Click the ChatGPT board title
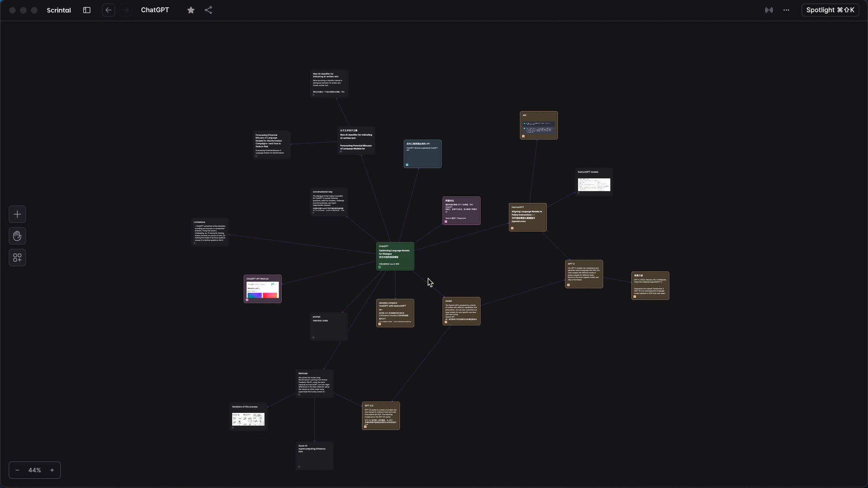The width and height of the screenshot is (868, 488). pos(155,10)
